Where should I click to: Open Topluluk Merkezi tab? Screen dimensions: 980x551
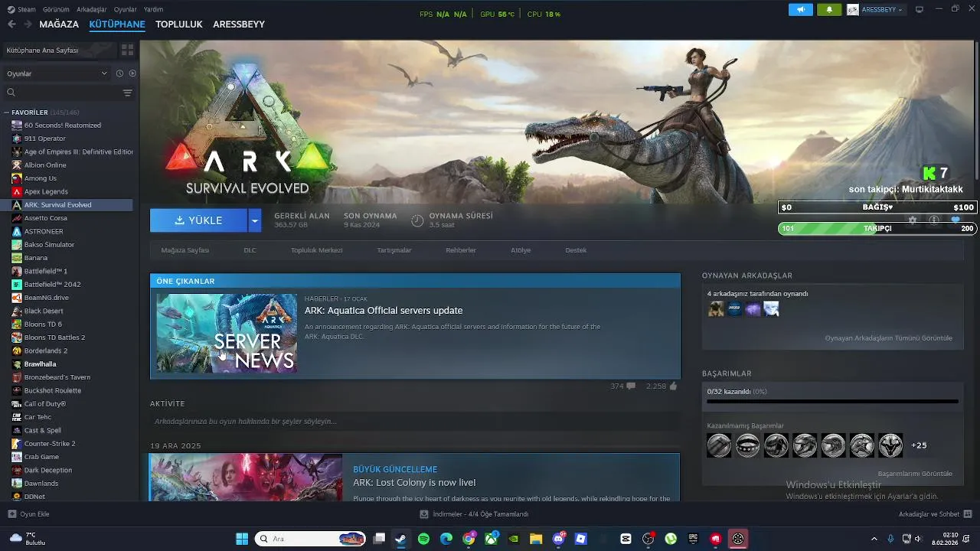(x=316, y=250)
